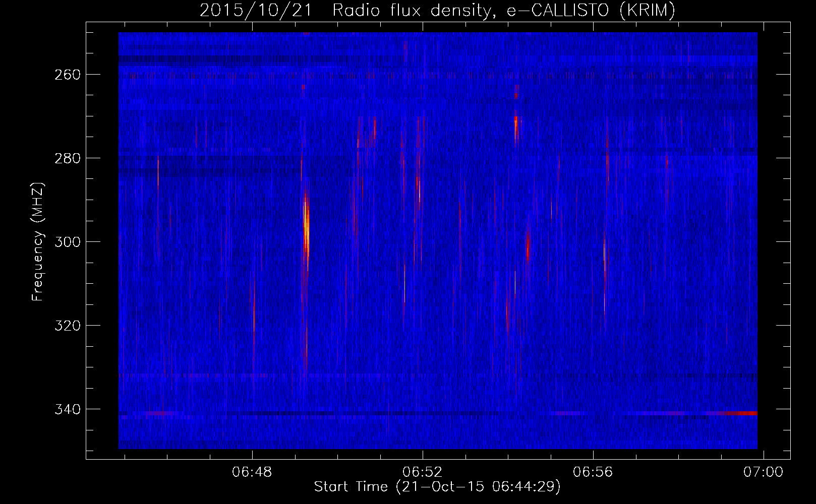Click the 'Frequency (MHZ)' axis label
This screenshot has width=816, height=504.
click(38, 242)
